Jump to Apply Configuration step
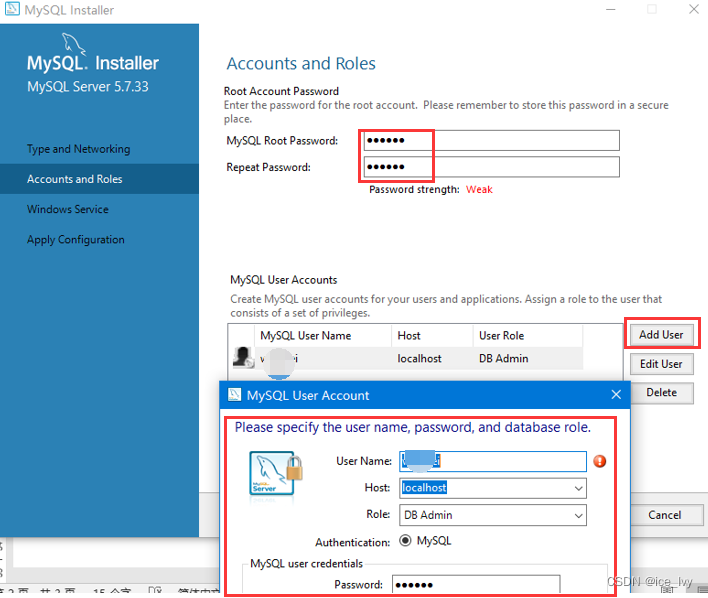The height and width of the screenshot is (598, 708). click(x=75, y=239)
